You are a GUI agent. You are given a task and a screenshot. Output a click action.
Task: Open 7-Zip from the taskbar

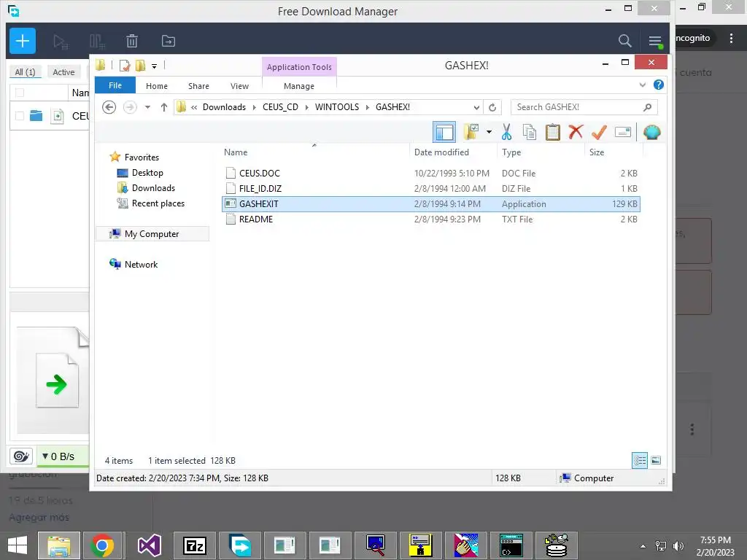tap(194, 545)
